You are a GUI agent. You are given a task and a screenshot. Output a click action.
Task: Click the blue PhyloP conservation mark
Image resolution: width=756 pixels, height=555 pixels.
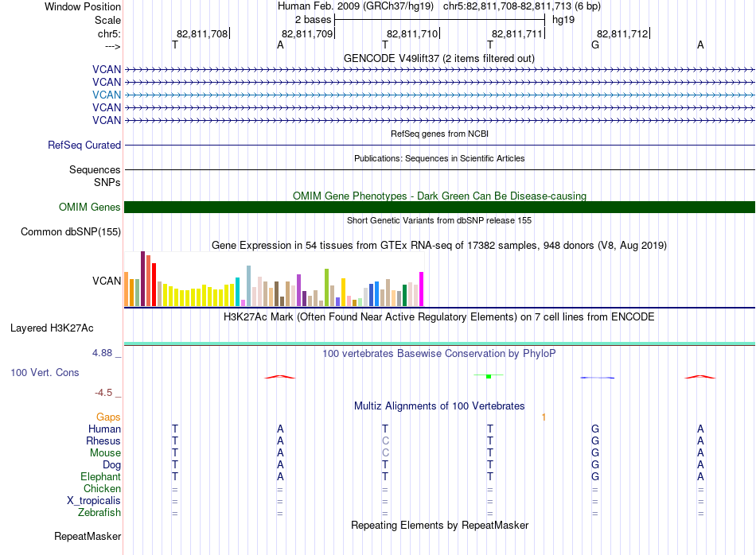tap(597, 378)
